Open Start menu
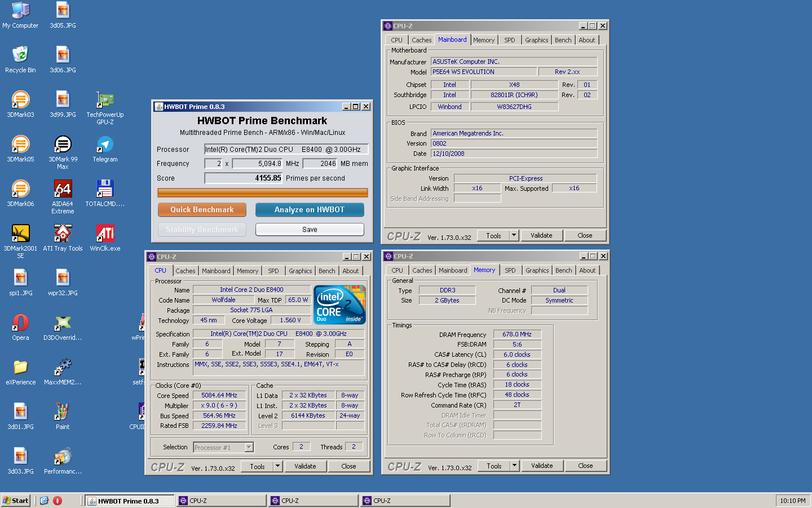The image size is (812, 508). (15, 501)
